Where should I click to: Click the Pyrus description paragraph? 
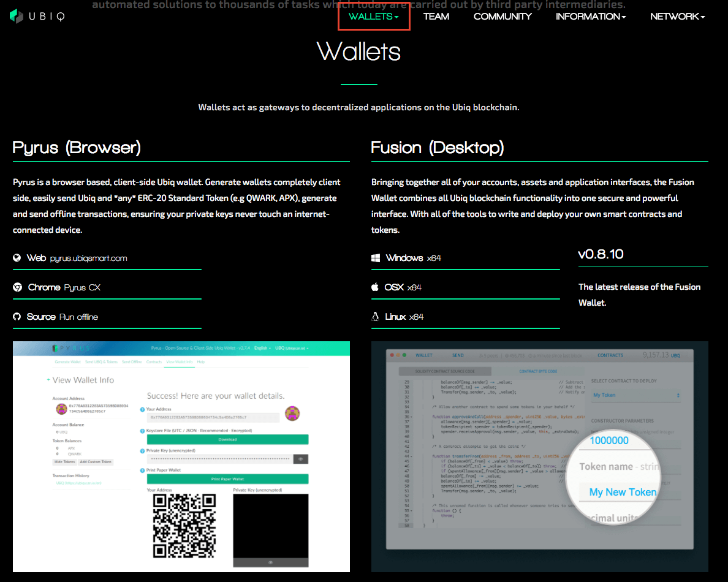coord(176,206)
